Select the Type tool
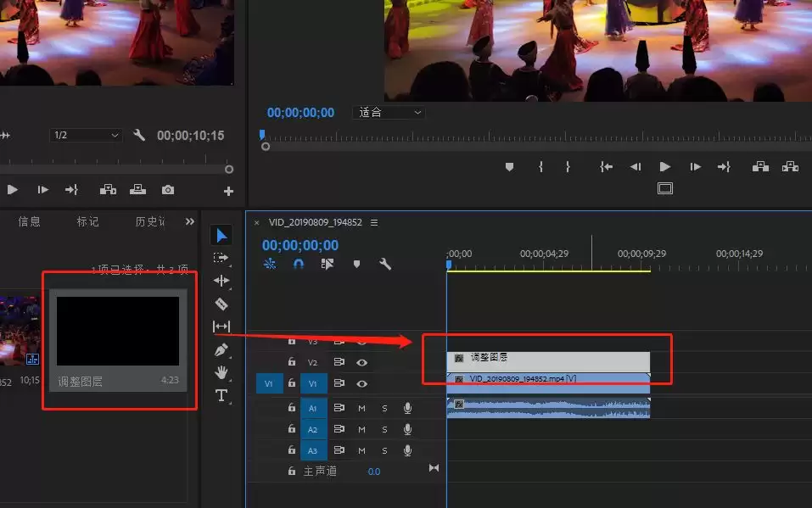Image resolution: width=812 pixels, height=508 pixels. 221,395
